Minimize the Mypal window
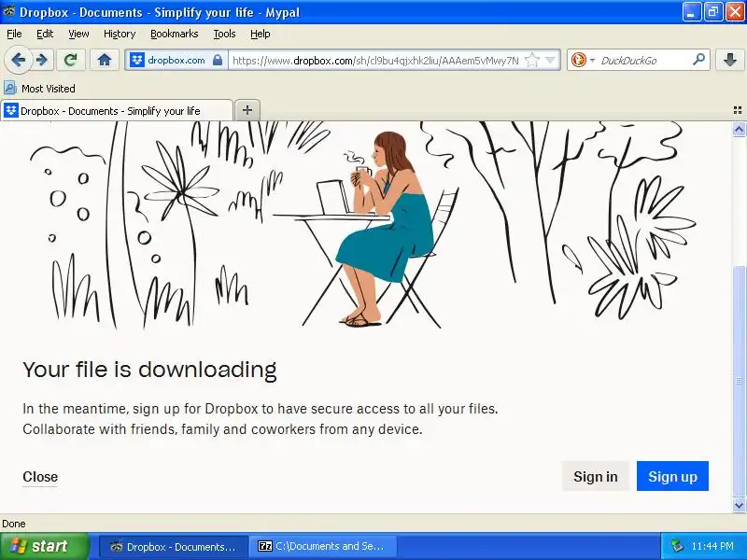 [x=691, y=12]
